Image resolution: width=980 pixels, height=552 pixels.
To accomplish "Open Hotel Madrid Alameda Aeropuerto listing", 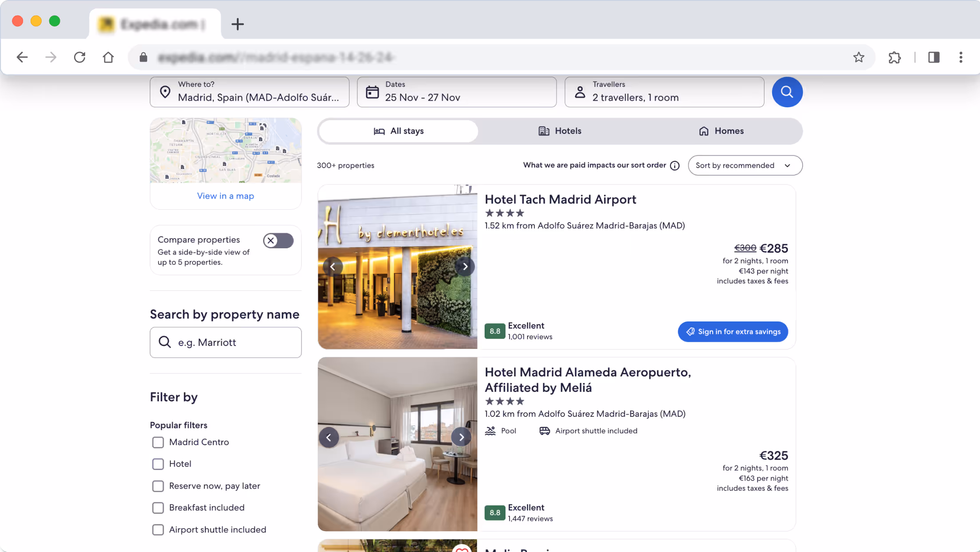I will pyautogui.click(x=588, y=380).
